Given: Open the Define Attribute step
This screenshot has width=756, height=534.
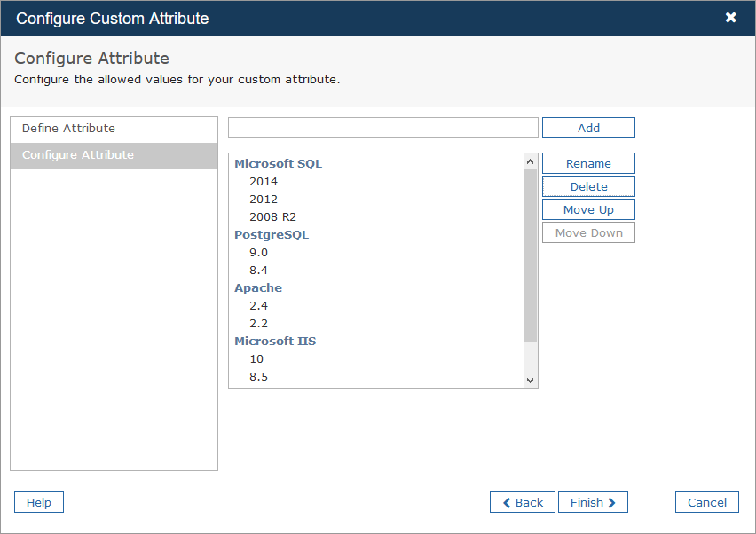Looking at the screenshot, I should coord(114,129).
